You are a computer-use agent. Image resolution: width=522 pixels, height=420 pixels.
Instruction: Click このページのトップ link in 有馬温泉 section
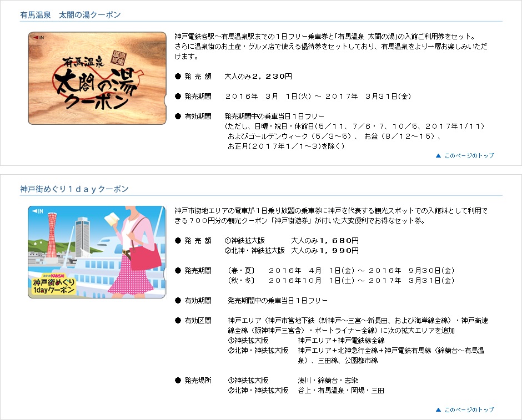[x=465, y=156]
